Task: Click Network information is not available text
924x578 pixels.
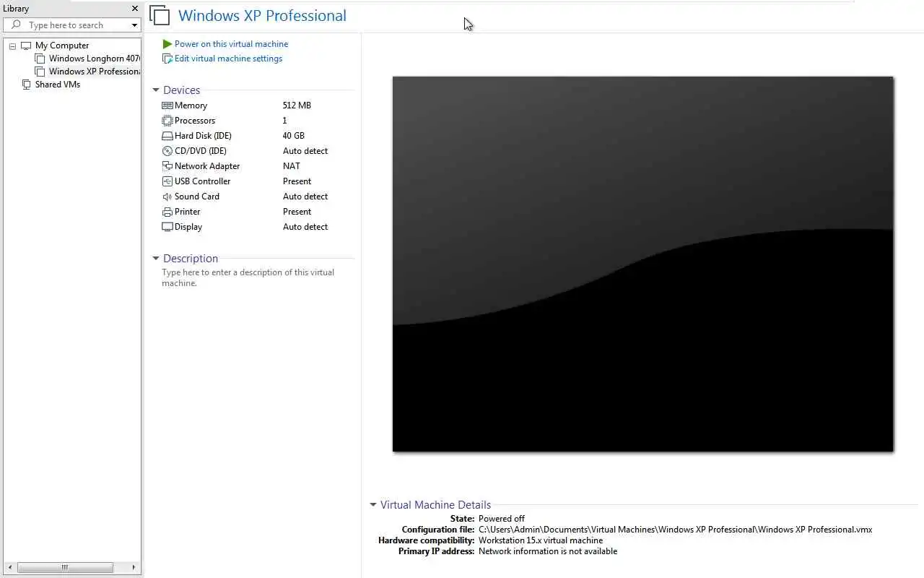Action: coord(548,551)
